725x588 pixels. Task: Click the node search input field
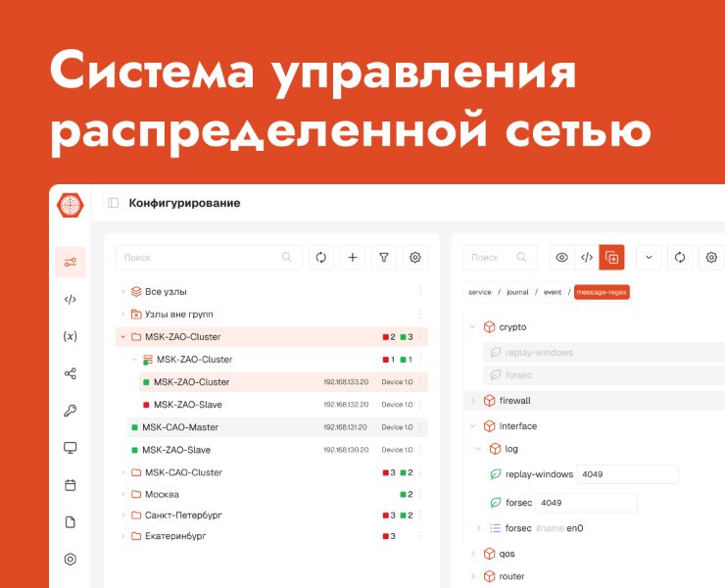pos(209,257)
